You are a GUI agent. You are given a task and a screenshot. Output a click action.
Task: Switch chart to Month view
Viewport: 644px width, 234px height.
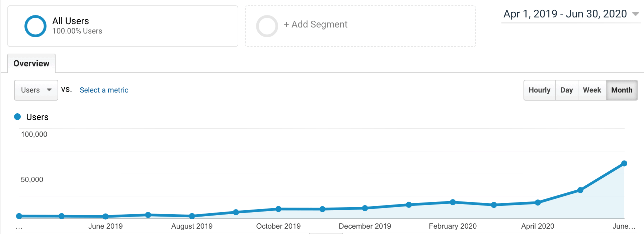[x=622, y=90]
